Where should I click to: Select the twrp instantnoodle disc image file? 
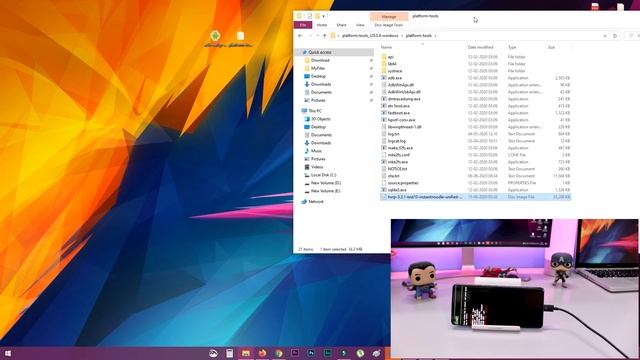[476, 197]
